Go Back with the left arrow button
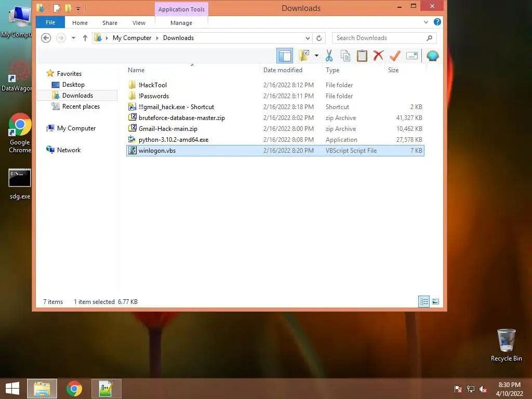The image size is (532, 399). point(46,37)
